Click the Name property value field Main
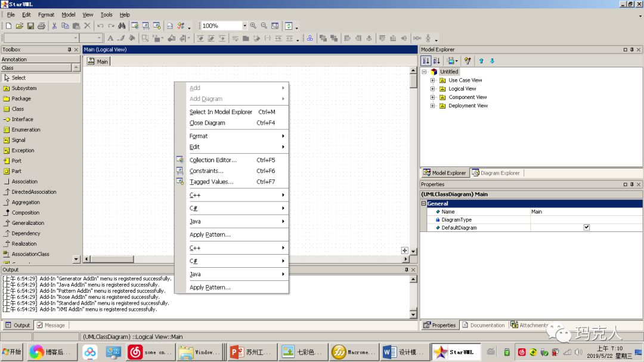 tap(586, 212)
